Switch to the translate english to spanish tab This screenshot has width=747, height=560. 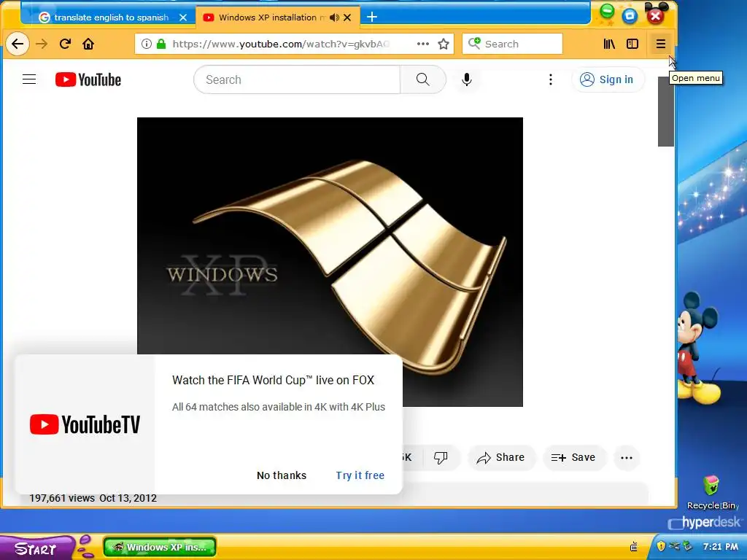[111, 17]
